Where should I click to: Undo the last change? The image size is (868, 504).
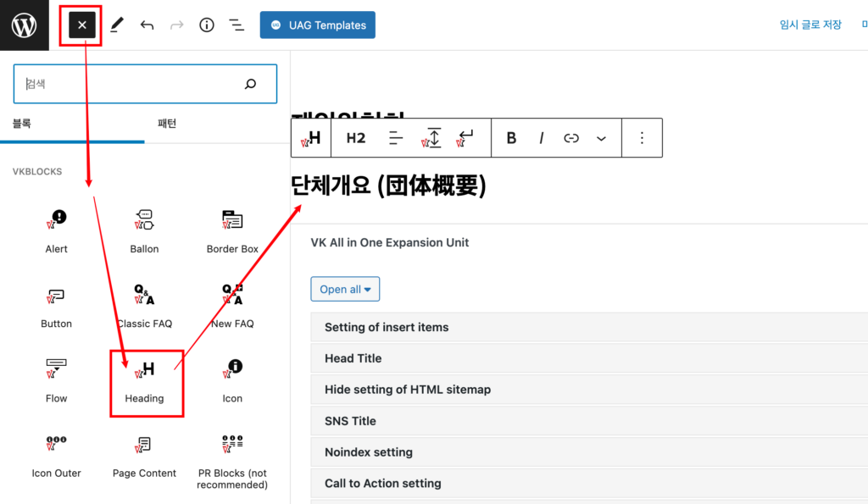147,25
